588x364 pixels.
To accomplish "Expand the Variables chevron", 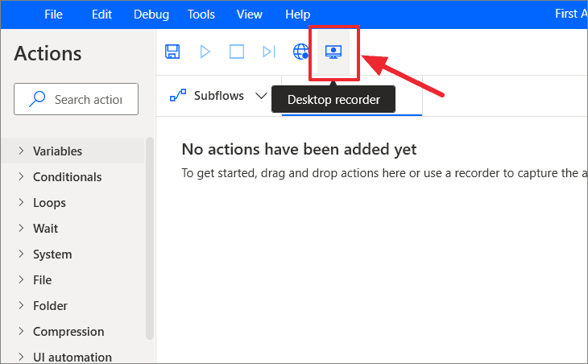I will tap(21, 151).
